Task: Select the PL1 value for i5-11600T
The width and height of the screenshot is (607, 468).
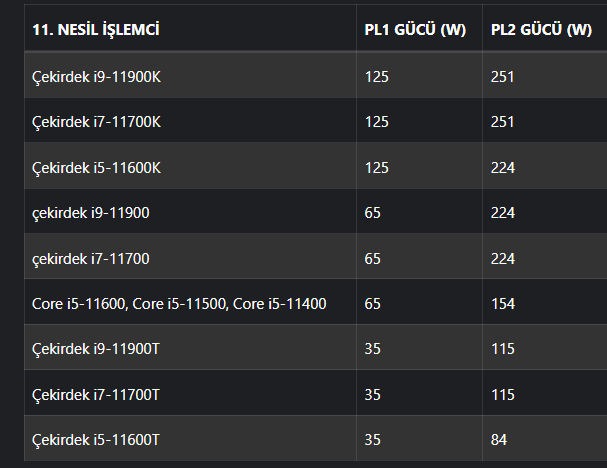Action: tap(373, 440)
